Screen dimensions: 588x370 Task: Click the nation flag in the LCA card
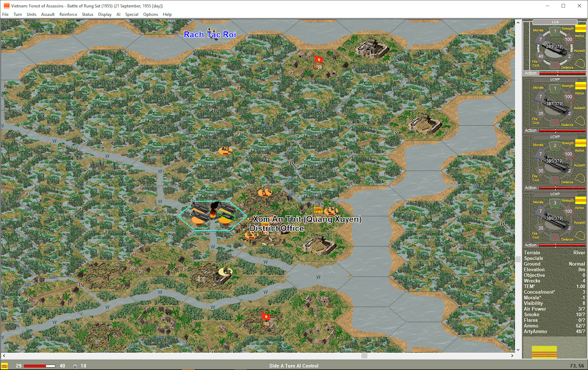(580, 28)
